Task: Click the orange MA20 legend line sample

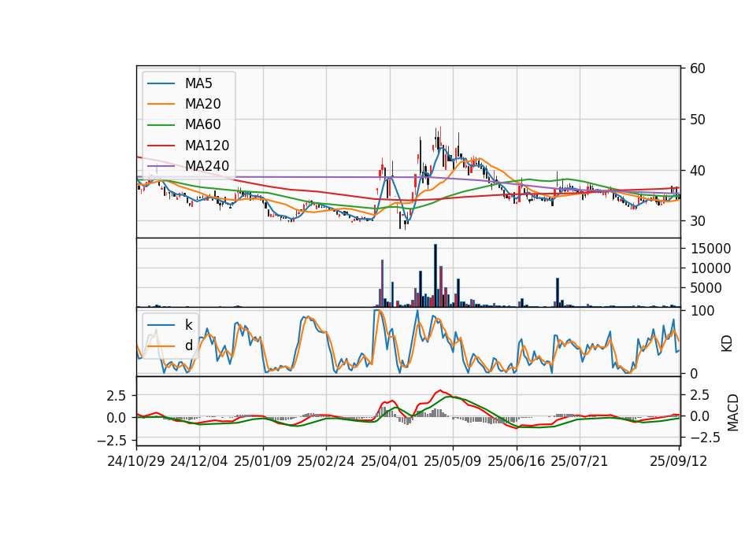Action: pyautogui.click(x=161, y=104)
